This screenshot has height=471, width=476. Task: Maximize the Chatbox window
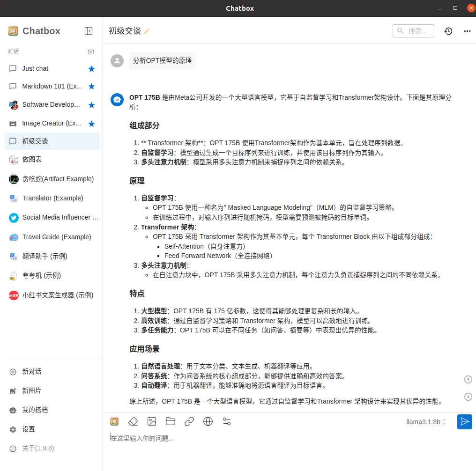pos(455,8)
